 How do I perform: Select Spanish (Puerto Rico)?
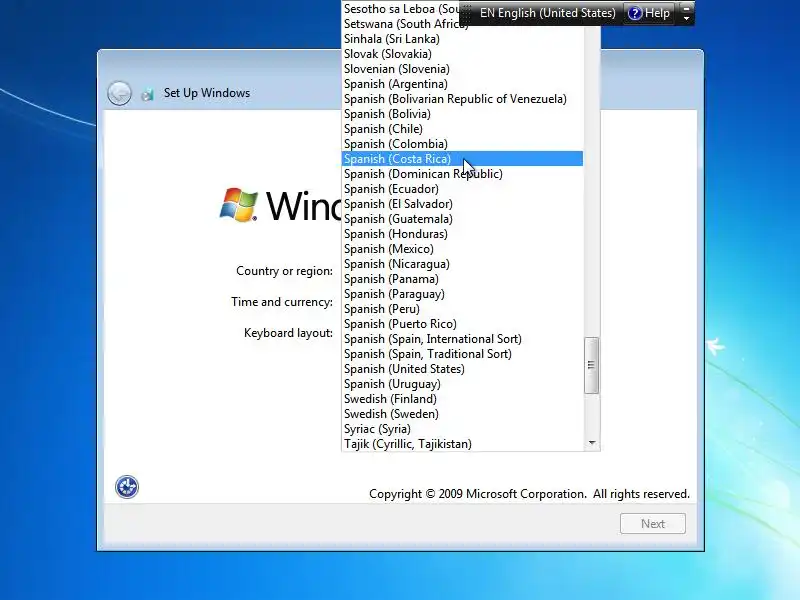pyautogui.click(x=462, y=324)
